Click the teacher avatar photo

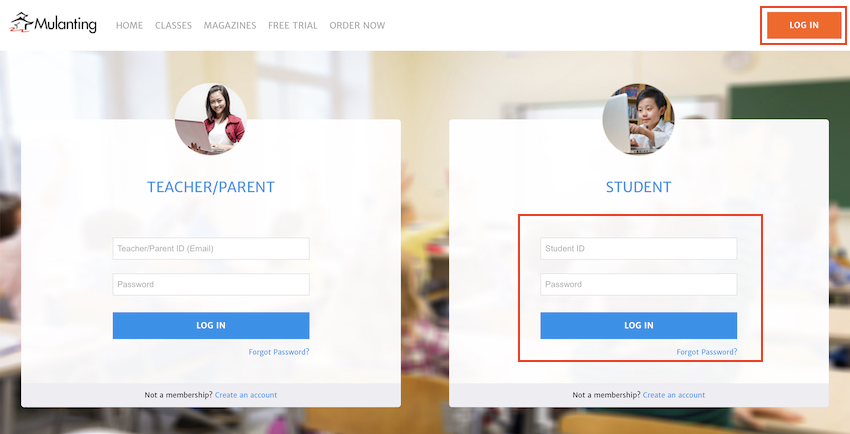(x=211, y=119)
